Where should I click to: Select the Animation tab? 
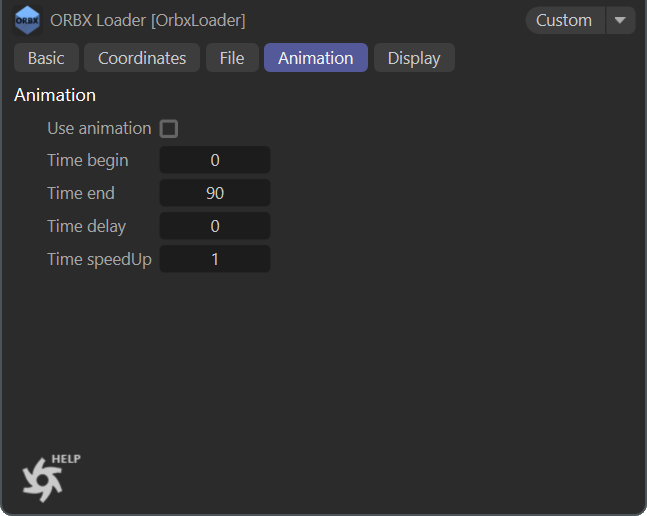(316, 58)
